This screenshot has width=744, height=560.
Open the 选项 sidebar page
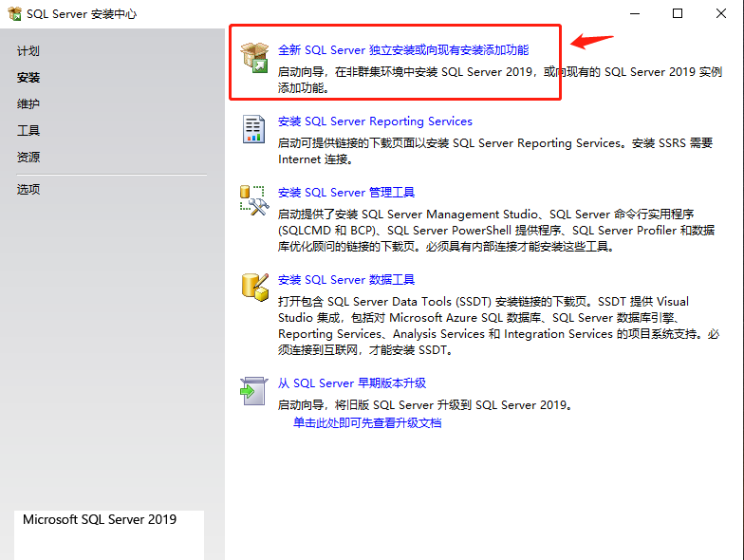28,190
